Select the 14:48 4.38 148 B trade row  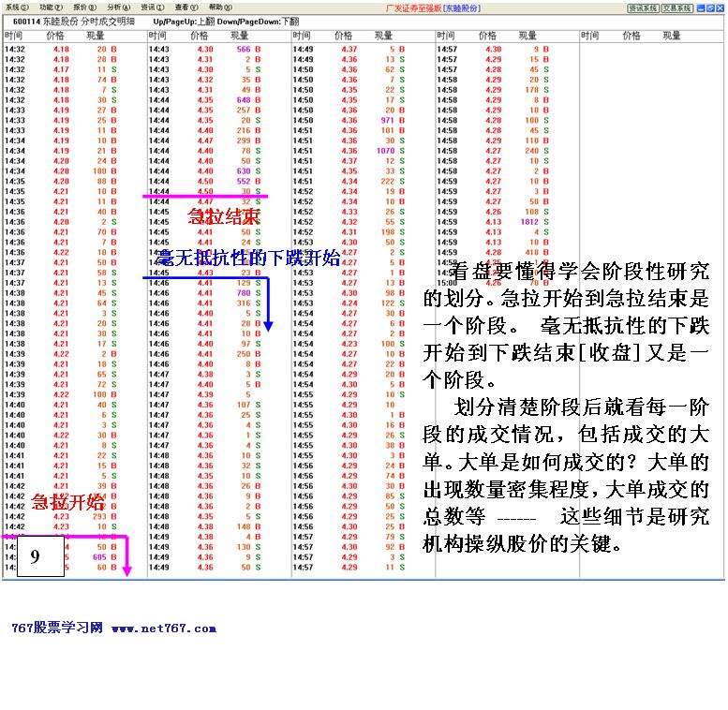tap(205, 526)
